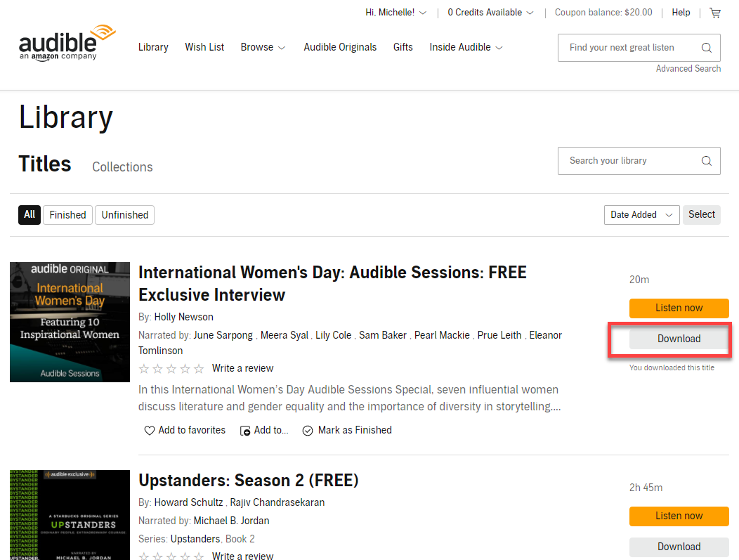Click the Add to collection icon
739x560 pixels.
[245, 430]
